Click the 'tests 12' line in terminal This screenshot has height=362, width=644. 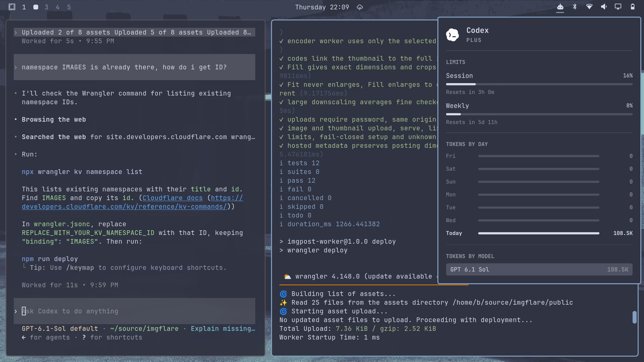coord(300,163)
